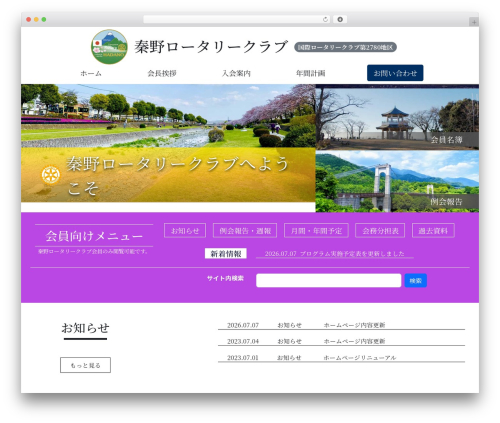This screenshot has height=423, width=500.
Task: Click the river park hero banner image
Action: pos(168,143)
